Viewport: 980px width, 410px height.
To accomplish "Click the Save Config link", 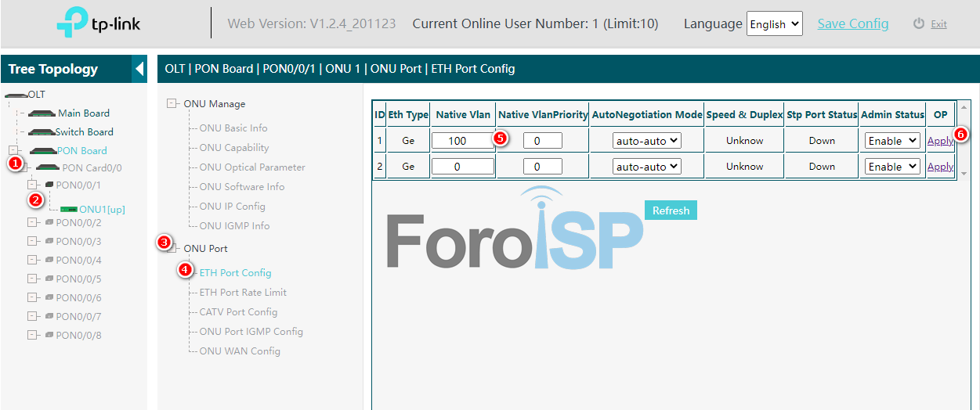I will point(852,23).
